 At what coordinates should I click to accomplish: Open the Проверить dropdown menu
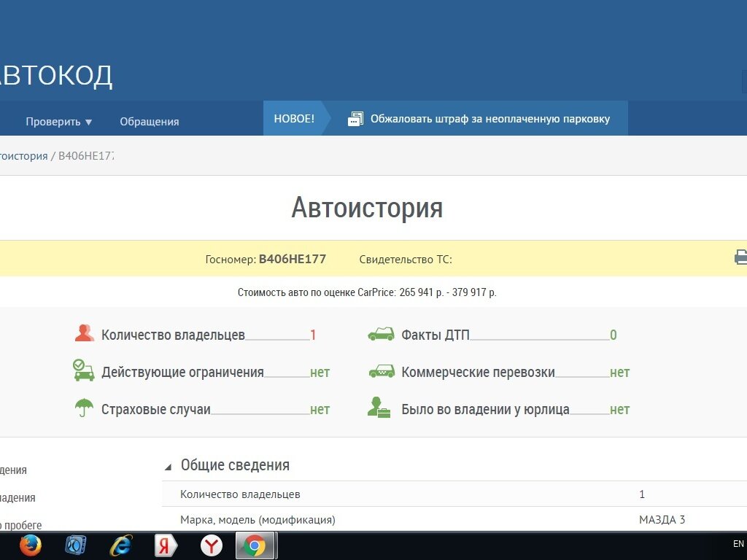pyautogui.click(x=58, y=121)
